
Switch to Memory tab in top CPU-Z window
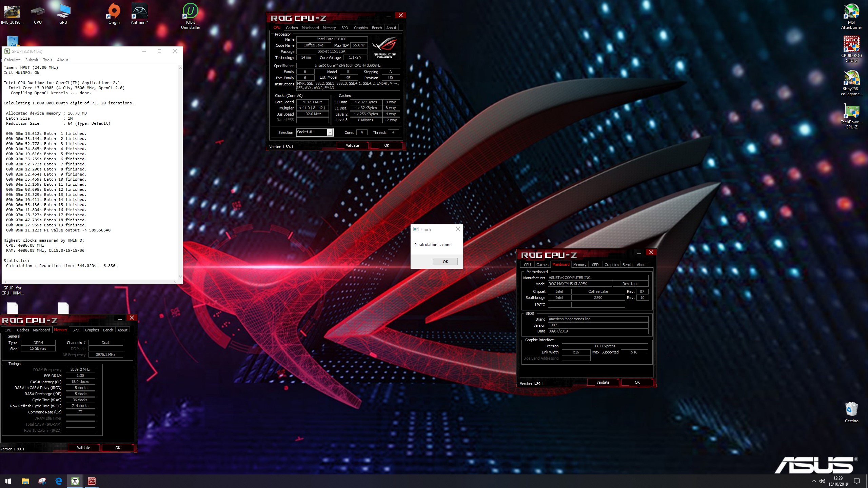click(x=329, y=28)
